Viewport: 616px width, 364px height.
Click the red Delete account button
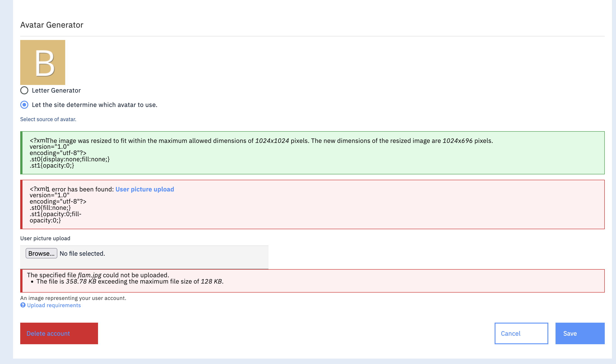59,333
